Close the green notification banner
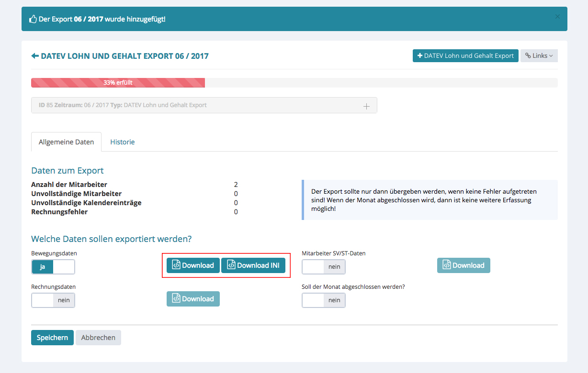The width and height of the screenshot is (588, 373). 557,17
